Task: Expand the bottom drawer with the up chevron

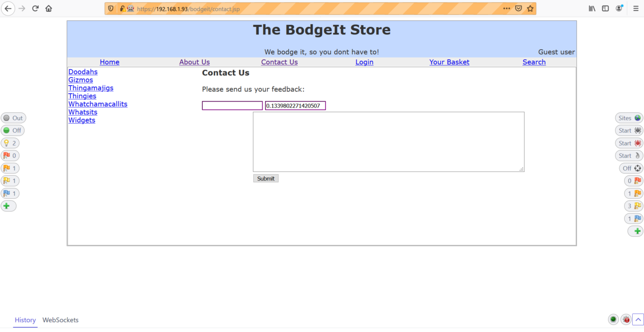Action: point(638,320)
